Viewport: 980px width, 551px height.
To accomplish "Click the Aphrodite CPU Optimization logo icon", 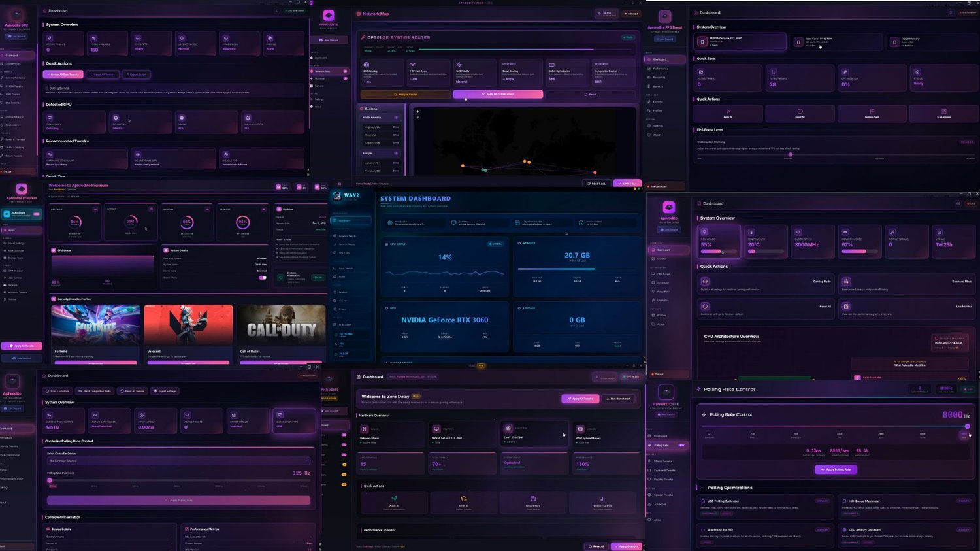I will click(668, 207).
